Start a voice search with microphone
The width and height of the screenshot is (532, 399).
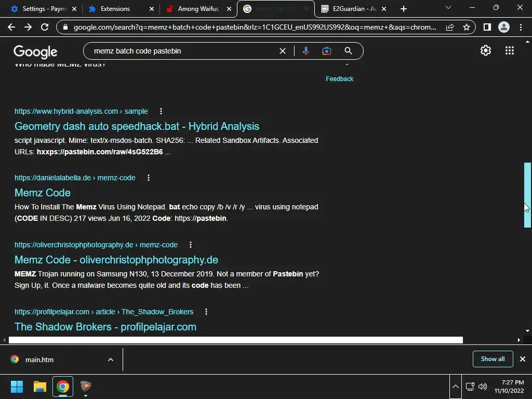[x=305, y=51]
